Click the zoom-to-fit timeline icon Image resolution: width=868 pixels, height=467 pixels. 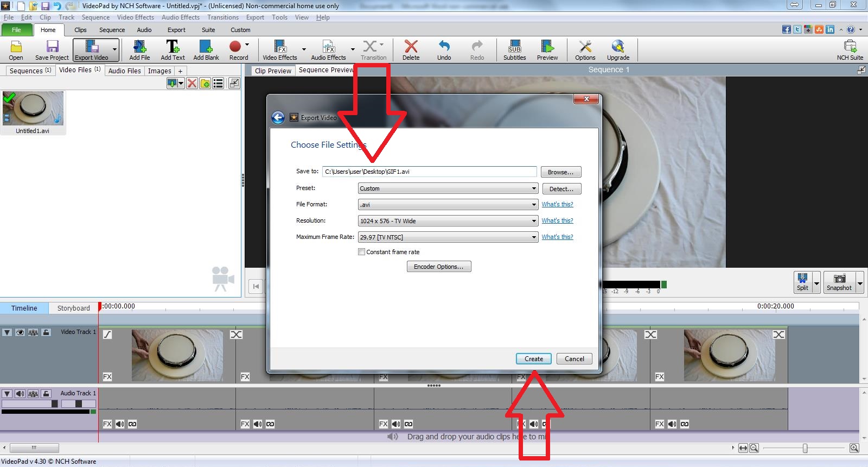[x=743, y=448]
